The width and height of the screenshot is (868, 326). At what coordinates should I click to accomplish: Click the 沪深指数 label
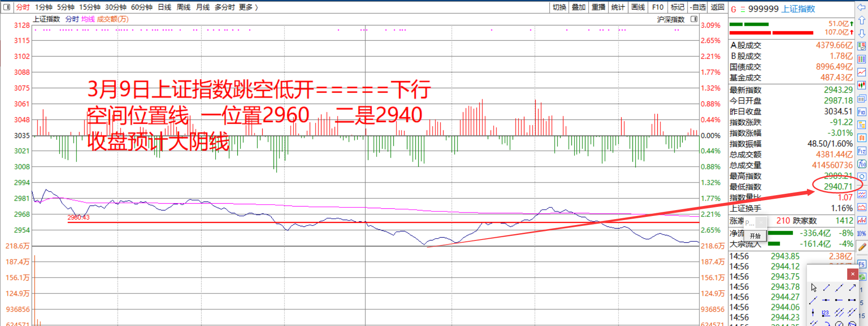671,19
